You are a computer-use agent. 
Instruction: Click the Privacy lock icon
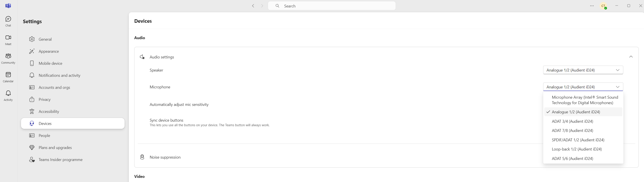[32, 99]
